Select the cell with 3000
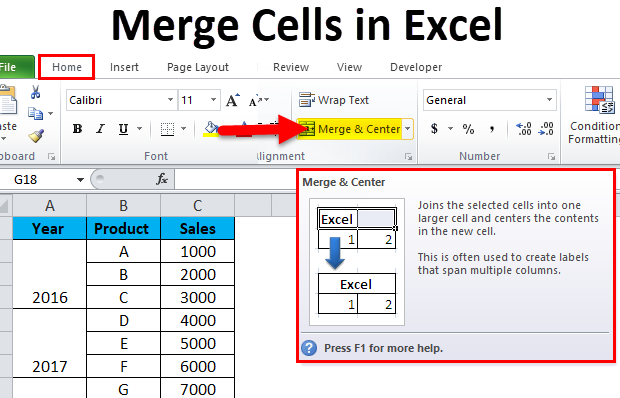The height and width of the screenshot is (398, 620). point(198,297)
